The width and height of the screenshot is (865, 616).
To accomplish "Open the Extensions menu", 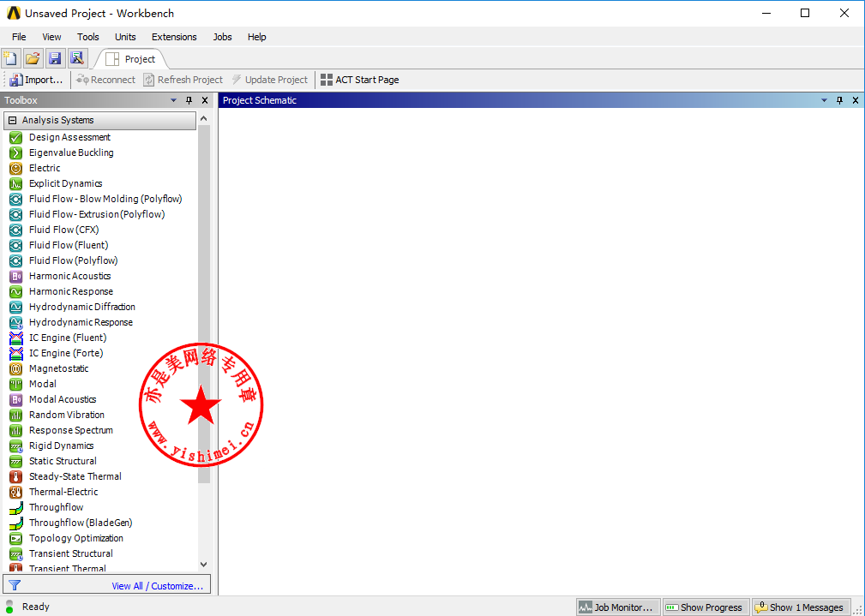I will [174, 37].
